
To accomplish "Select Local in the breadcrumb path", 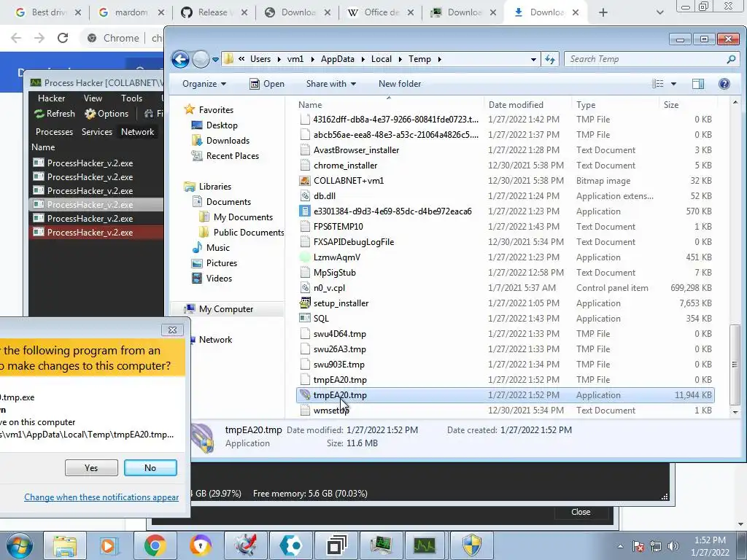I will (381, 59).
